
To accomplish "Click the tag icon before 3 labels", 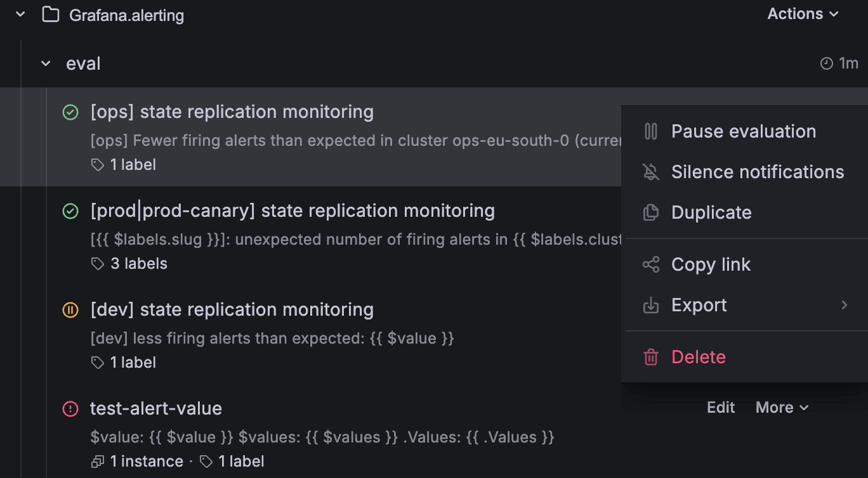I will [x=97, y=263].
